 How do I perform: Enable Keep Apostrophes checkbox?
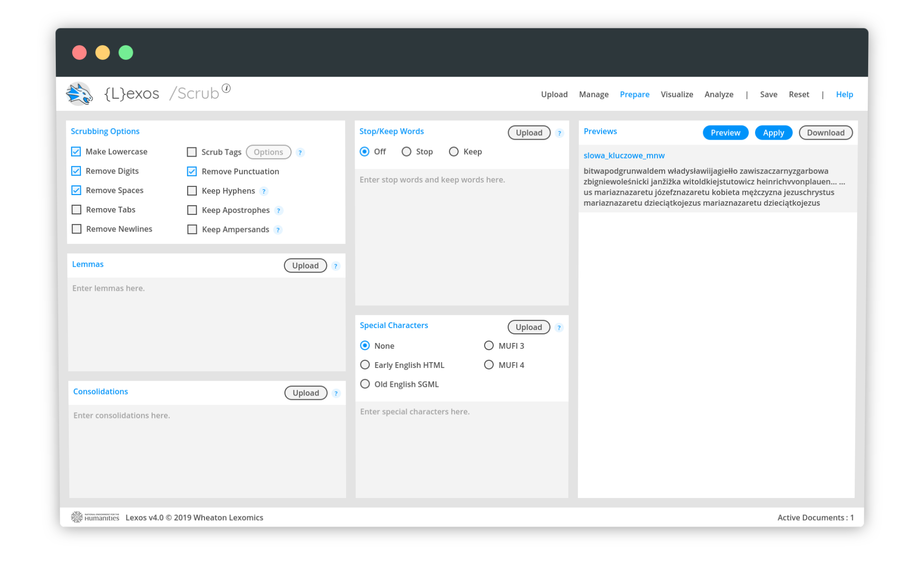192,210
